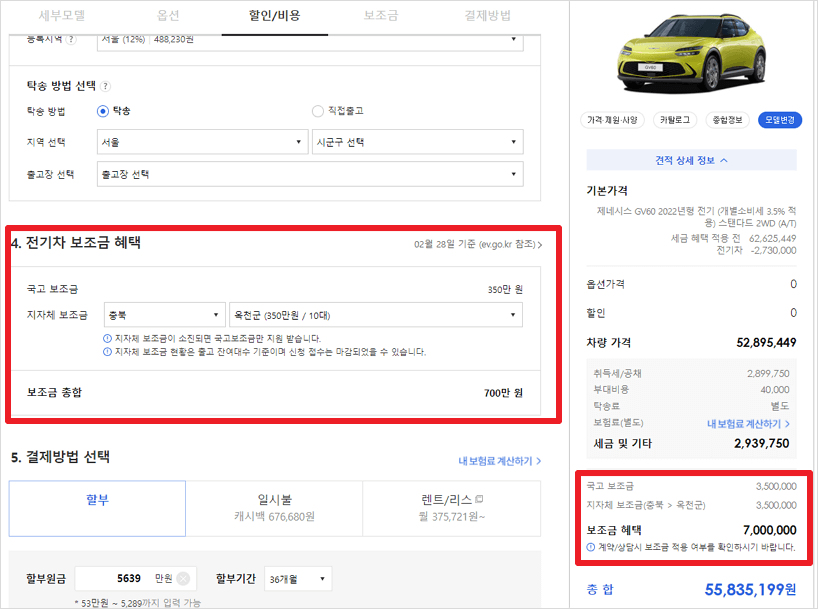Viewport: 818px width, 609px height.
Task: Open the 카탈로그 button
Action: tap(673, 119)
